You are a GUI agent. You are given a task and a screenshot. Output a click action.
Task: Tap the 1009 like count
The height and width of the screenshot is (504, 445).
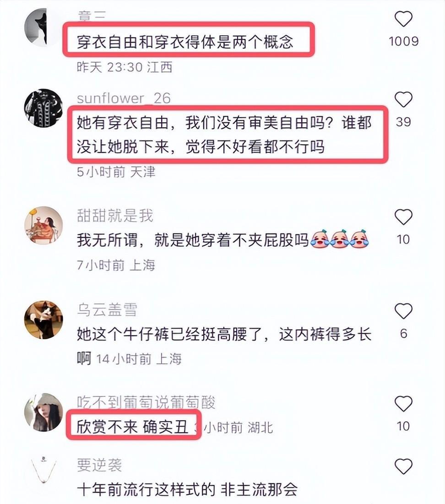(x=403, y=41)
